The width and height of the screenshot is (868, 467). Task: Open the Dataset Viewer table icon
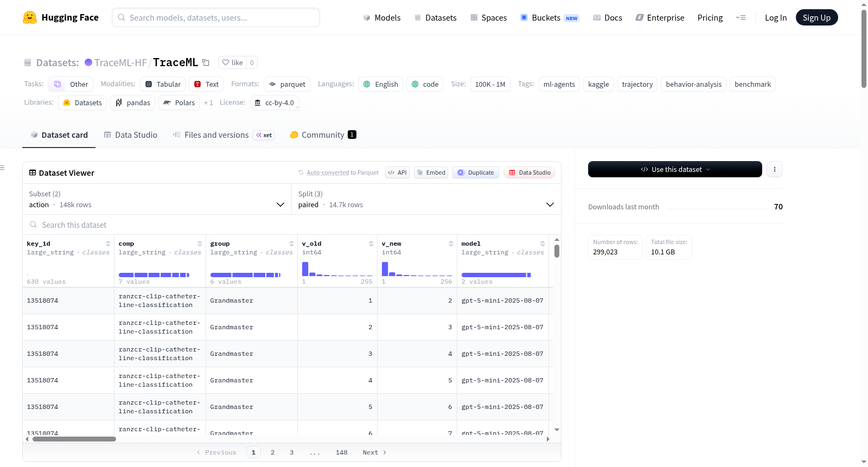click(x=33, y=172)
